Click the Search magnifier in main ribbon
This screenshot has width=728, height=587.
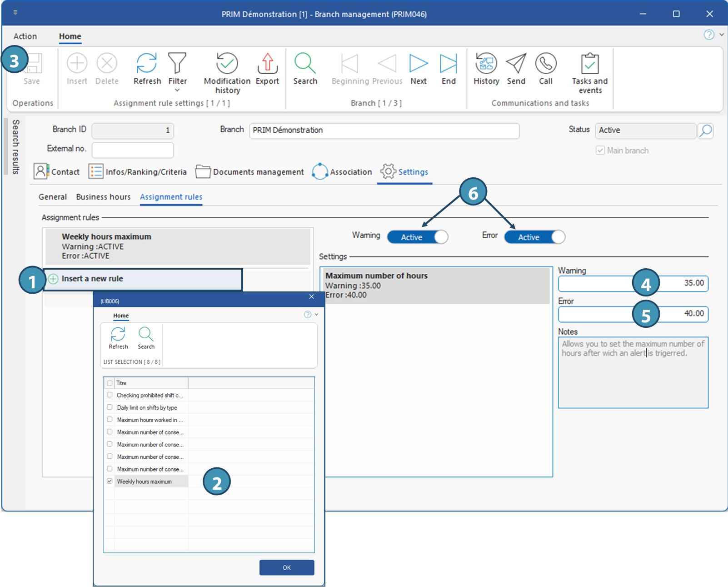305,64
